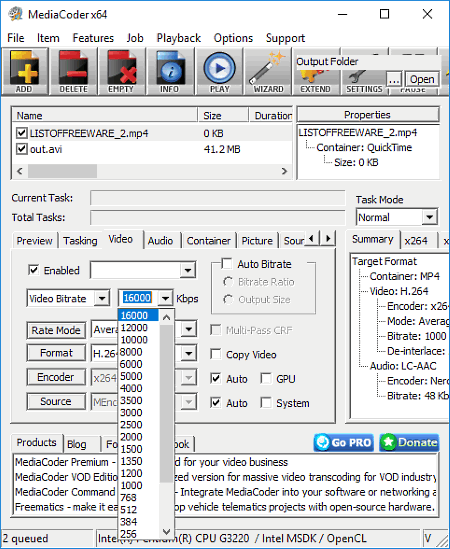Click the PLAY toolbar icon
The height and width of the screenshot is (549, 450).
219,72
